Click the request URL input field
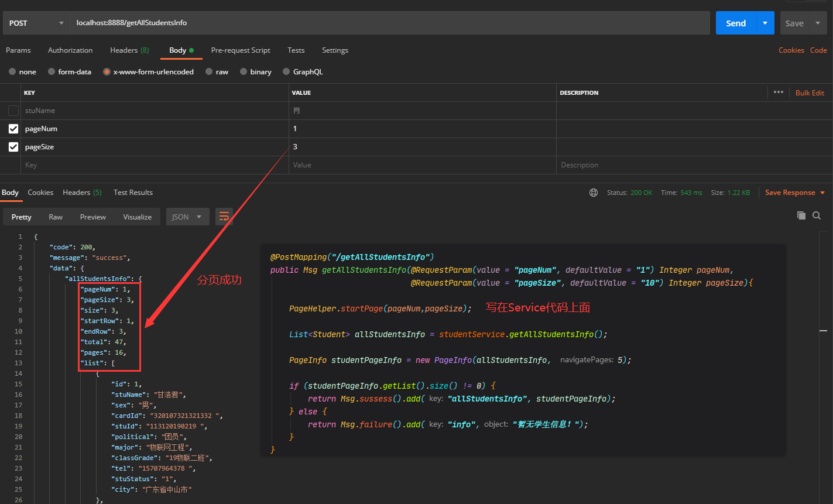Viewport: 833px width, 504px height. pos(390,23)
